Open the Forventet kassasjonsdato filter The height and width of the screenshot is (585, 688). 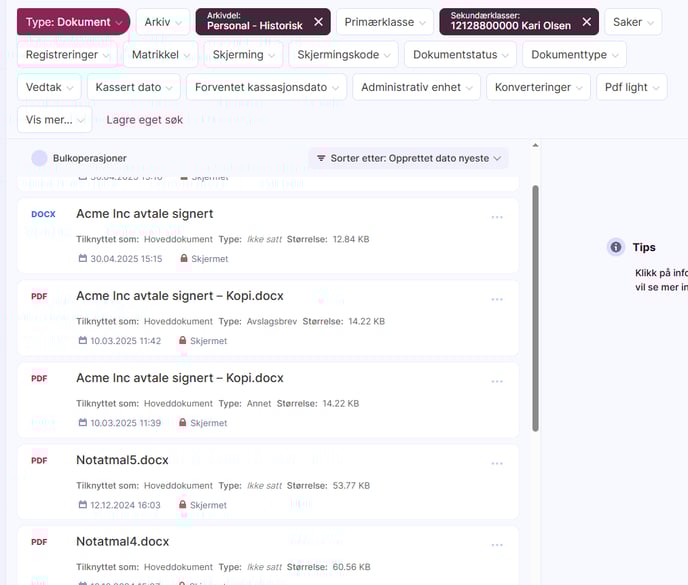[266, 87]
